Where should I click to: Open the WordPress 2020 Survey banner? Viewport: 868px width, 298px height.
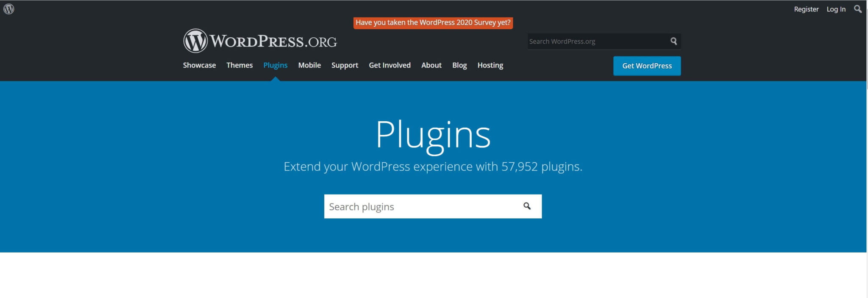433,22
